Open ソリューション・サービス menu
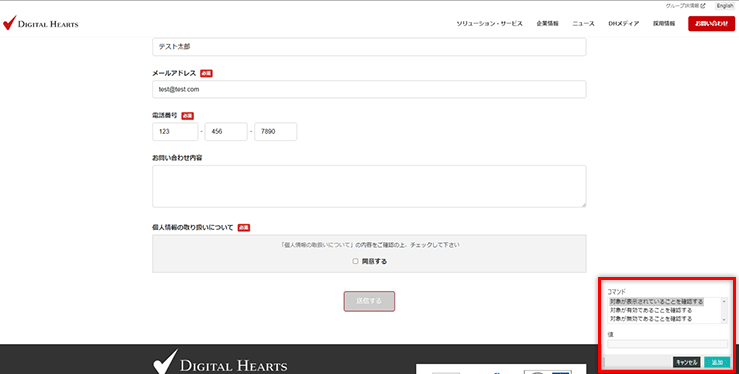739x374 pixels. pyautogui.click(x=489, y=24)
